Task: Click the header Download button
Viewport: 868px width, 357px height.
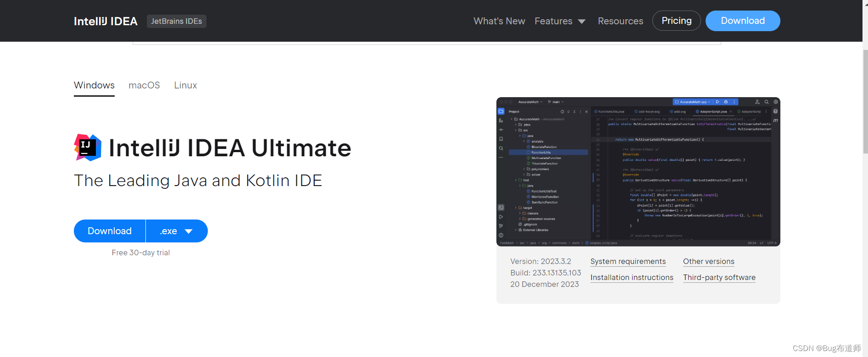Action: click(x=743, y=21)
